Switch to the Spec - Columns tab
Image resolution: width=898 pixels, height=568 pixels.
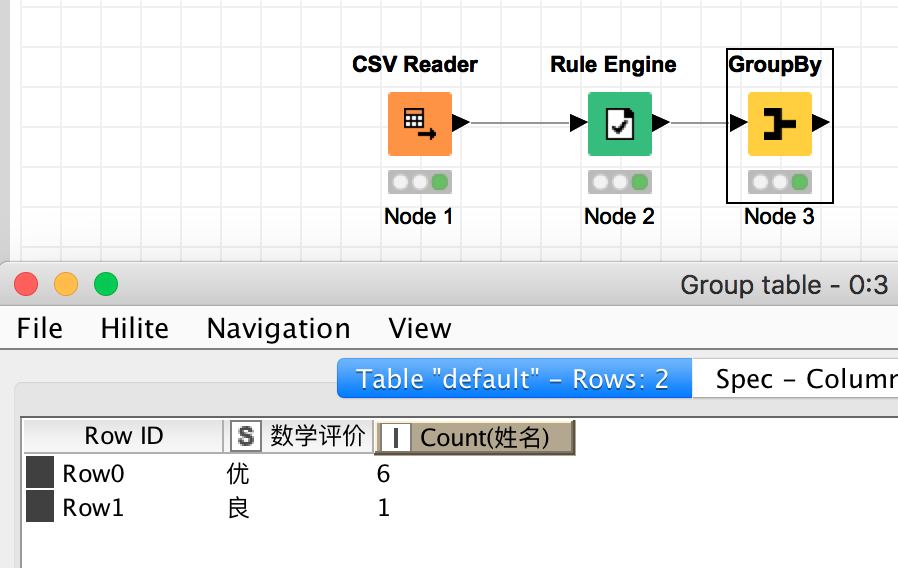795,378
